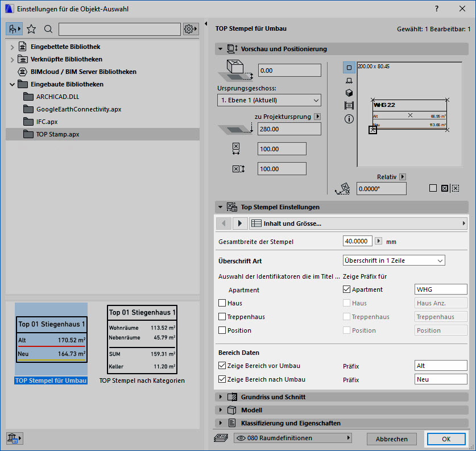
Task: Click the Abbrechen button
Action: 392,439
